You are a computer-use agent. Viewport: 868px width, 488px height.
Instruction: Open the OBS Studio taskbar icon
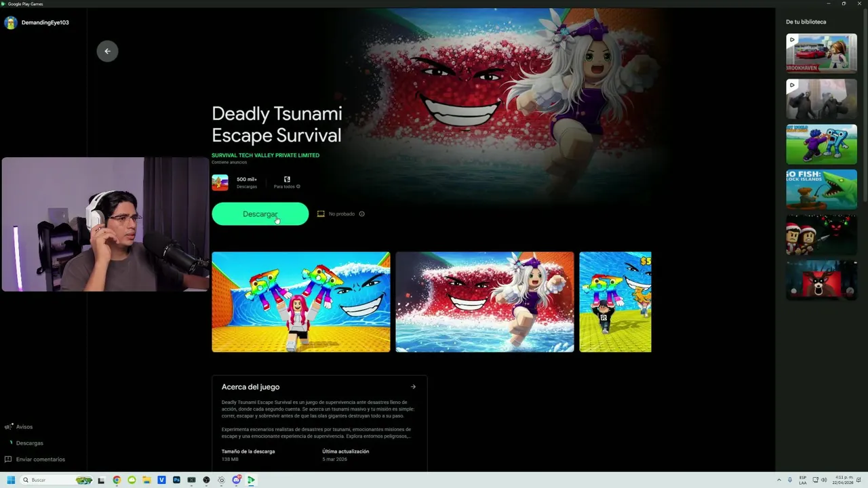(206, 480)
